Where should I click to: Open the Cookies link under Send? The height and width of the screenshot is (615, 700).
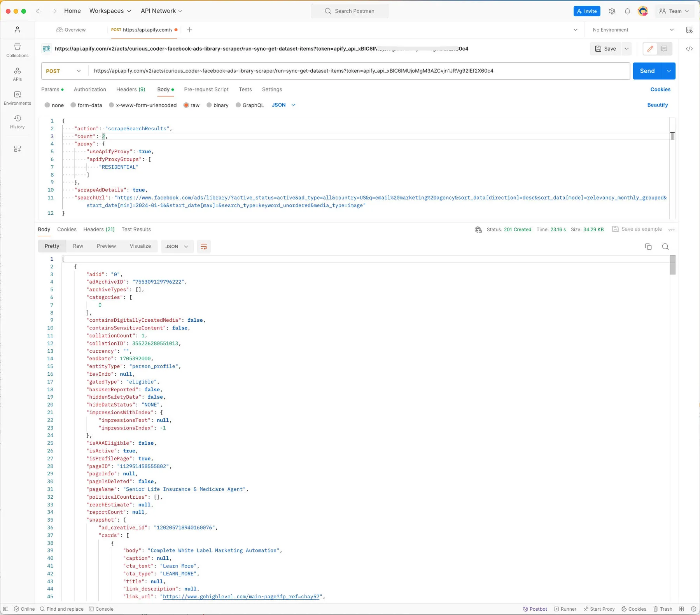click(660, 89)
